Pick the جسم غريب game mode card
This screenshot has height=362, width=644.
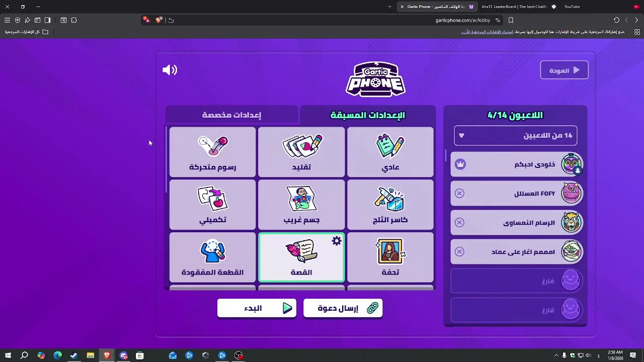[x=301, y=205]
